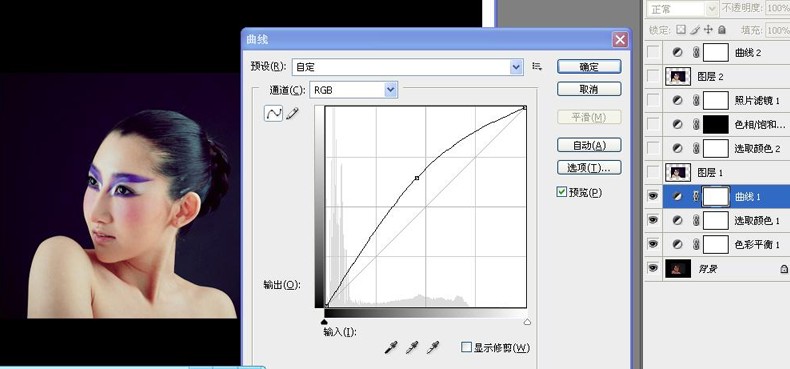The width and height of the screenshot is (790, 369).
Task: Enable the 显示修剪 checkbox
Action: tap(467, 347)
